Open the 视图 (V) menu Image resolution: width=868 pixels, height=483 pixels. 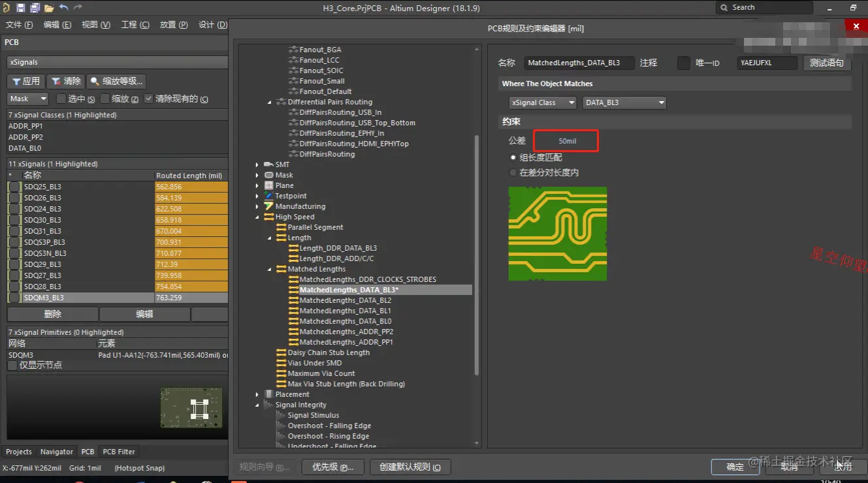(x=96, y=25)
